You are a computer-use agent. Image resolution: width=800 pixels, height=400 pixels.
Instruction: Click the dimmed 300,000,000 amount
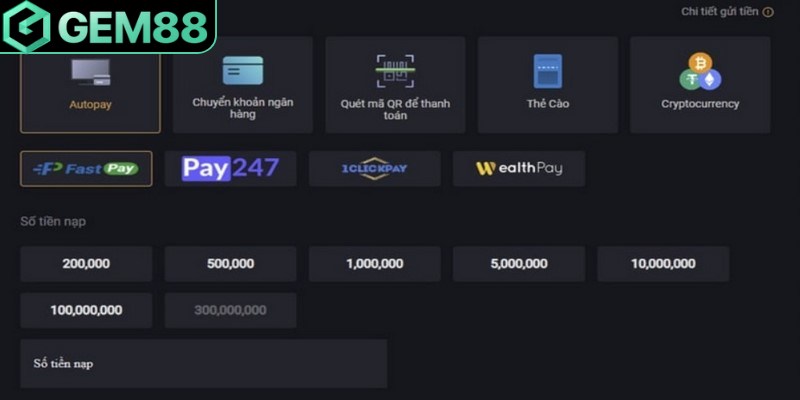[x=230, y=310]
